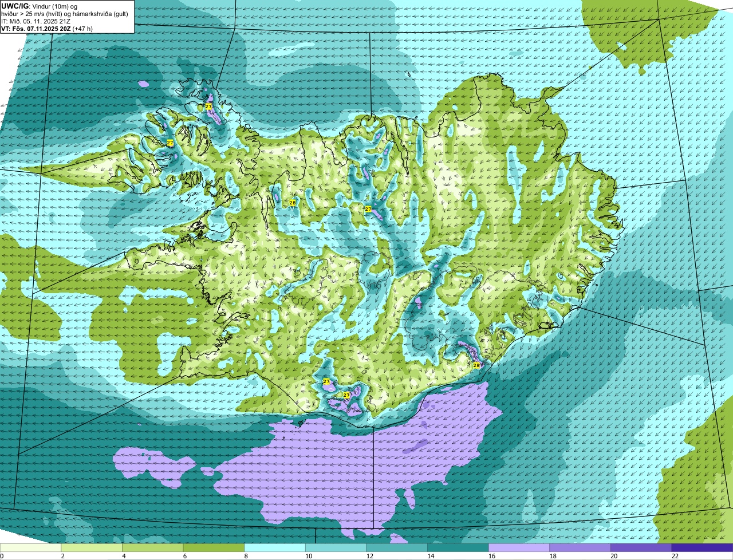
Task: Click the '22' value on the wind scale
Action: (675, 556)
